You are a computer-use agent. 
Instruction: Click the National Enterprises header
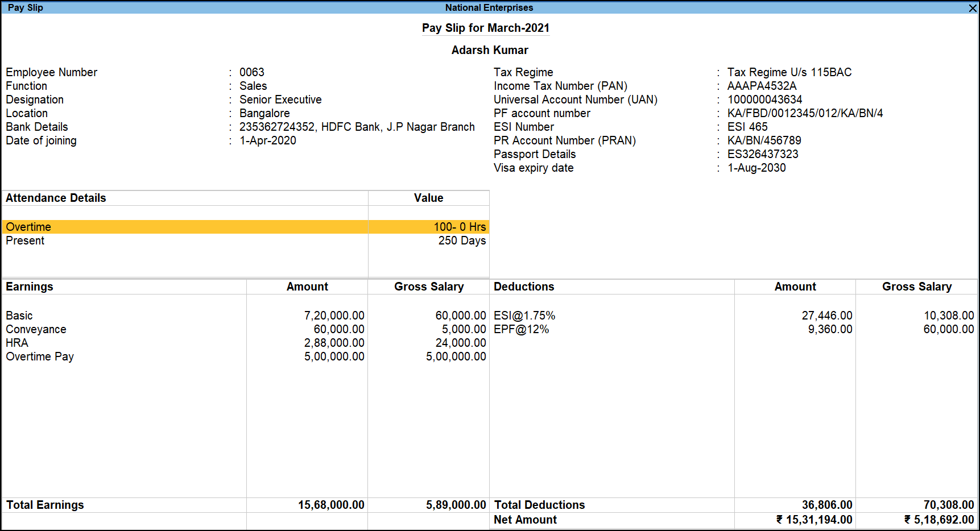point(489,7)
